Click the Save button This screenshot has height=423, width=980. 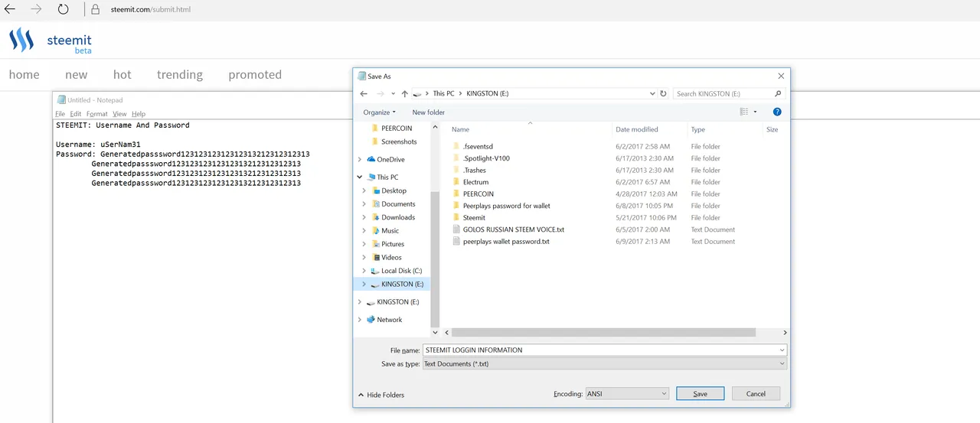[700, 394]
